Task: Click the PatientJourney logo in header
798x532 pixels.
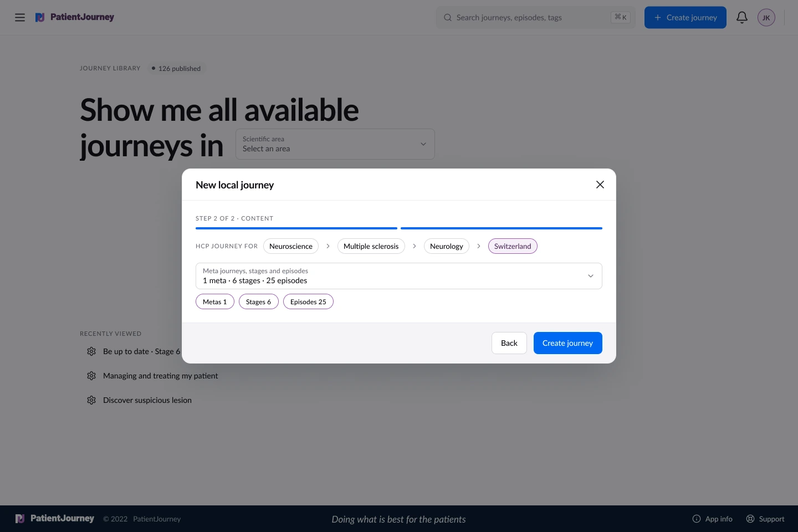Action: coord(75,17)
